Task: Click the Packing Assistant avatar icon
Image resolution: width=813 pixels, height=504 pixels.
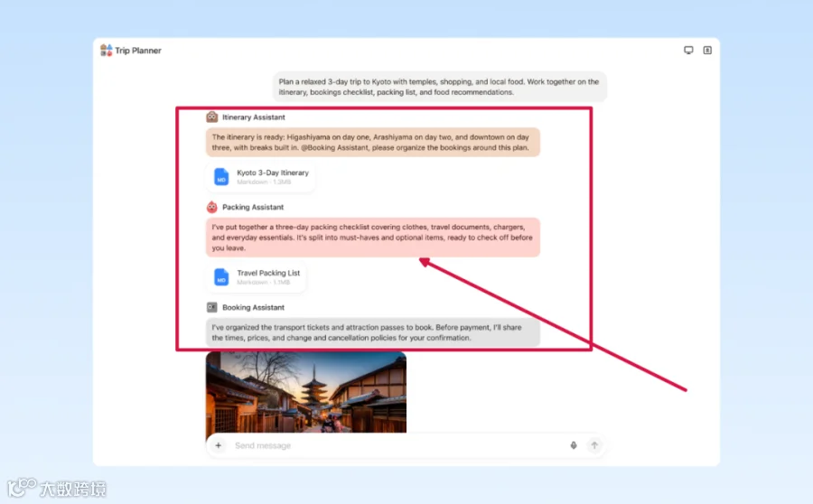Action: pyautogui.click(x=212, y=207)
